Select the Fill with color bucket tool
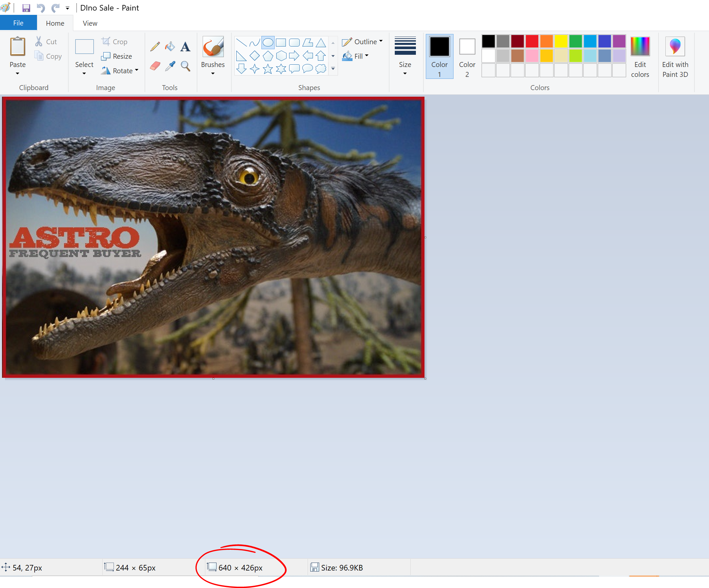 pyautogui.click(x=170, y=46)
